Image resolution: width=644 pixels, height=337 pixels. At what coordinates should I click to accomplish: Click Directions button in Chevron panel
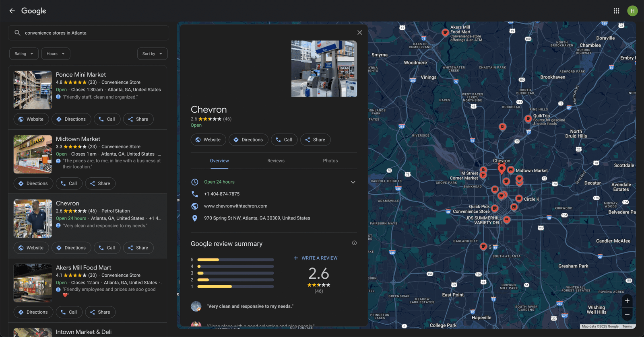(248, 140)
